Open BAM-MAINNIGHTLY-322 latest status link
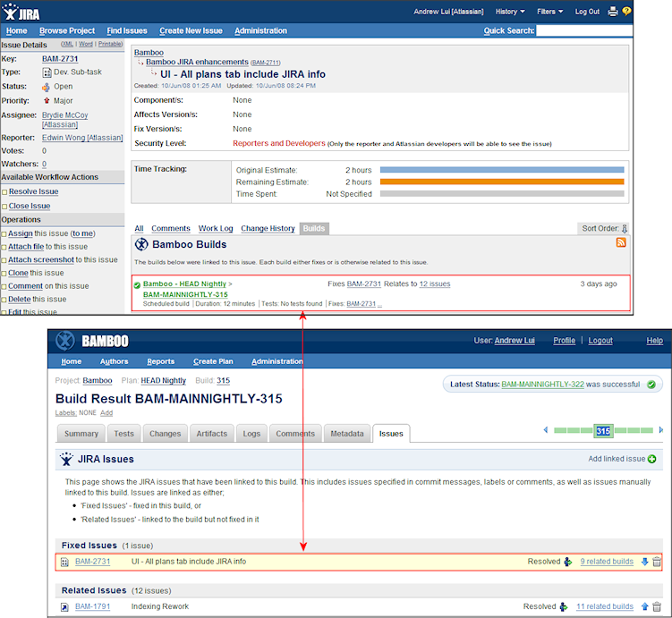Viewport: 672px width, 618px height. (542, 385)
